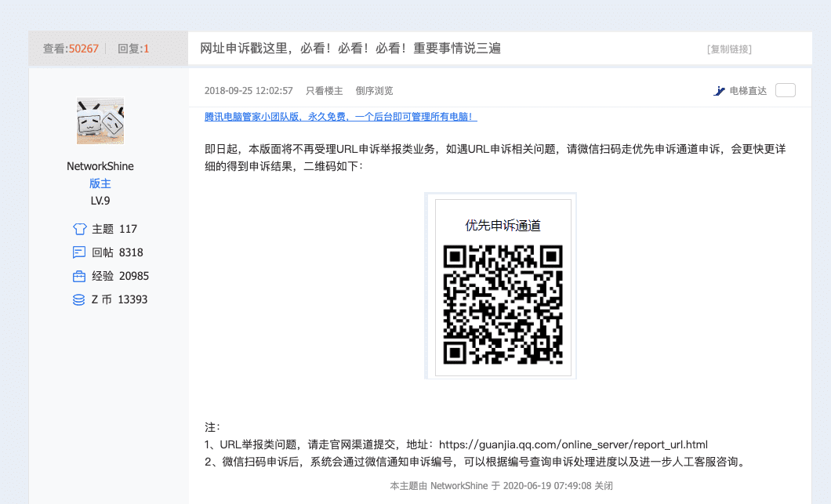Click the 回帖 message icon
The image size is (831, 504).
point(79,252)
